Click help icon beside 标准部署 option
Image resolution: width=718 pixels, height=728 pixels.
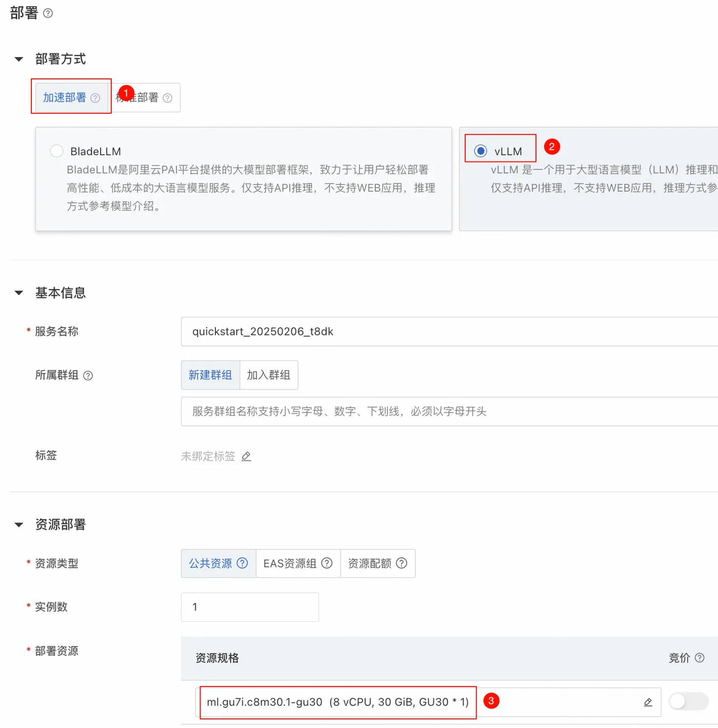point(168,98)
